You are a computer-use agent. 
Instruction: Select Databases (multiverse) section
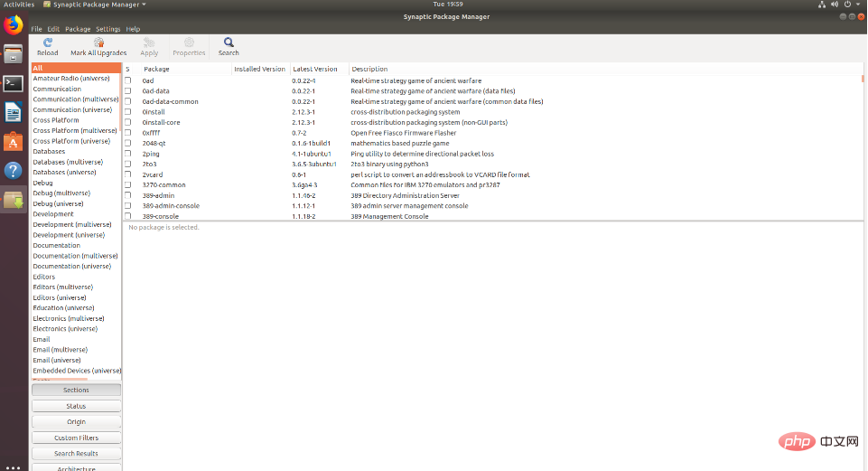click(x=76, y=162)
